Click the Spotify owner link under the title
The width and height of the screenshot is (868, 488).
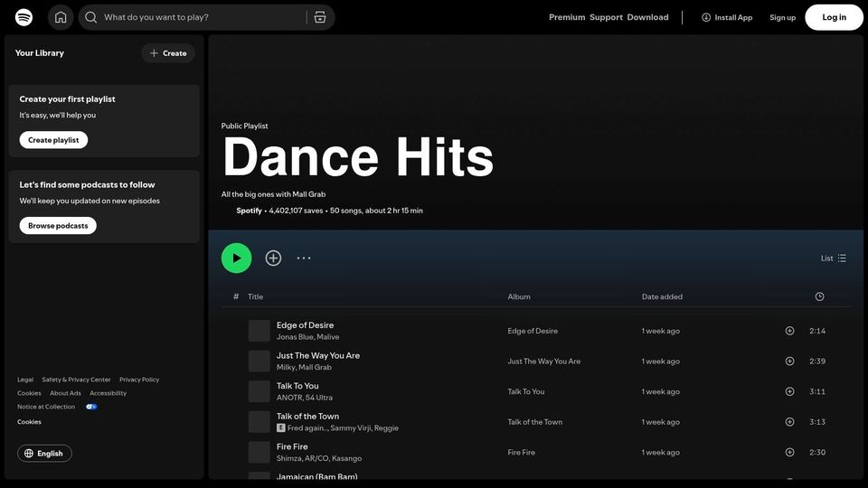(x=250, y=211)
